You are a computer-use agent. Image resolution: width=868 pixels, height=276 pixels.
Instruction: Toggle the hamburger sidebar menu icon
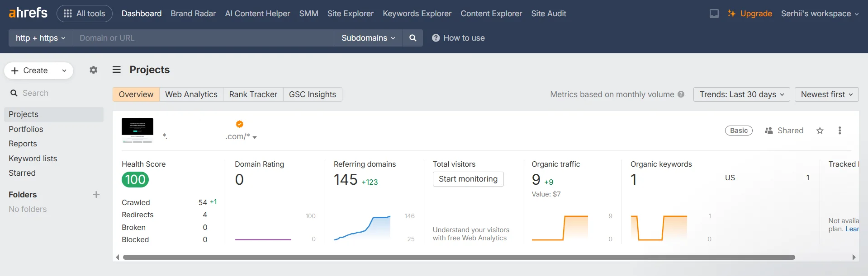[117, 70]
